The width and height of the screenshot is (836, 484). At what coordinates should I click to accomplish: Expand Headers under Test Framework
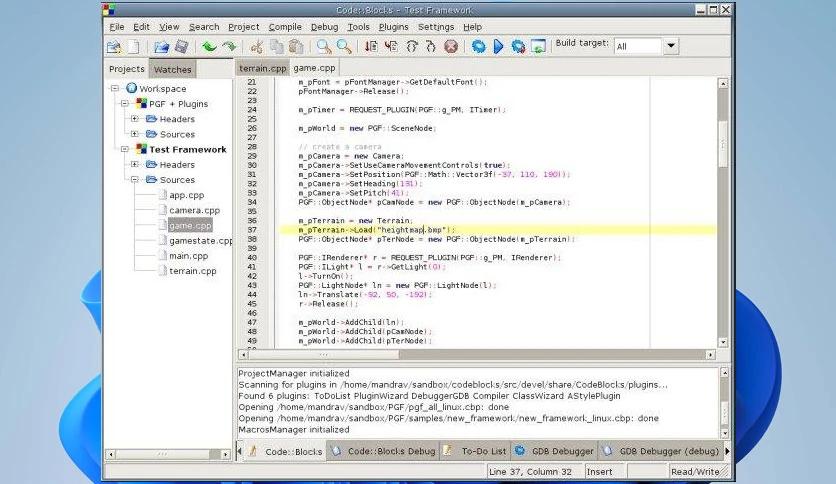click(135, 164)
